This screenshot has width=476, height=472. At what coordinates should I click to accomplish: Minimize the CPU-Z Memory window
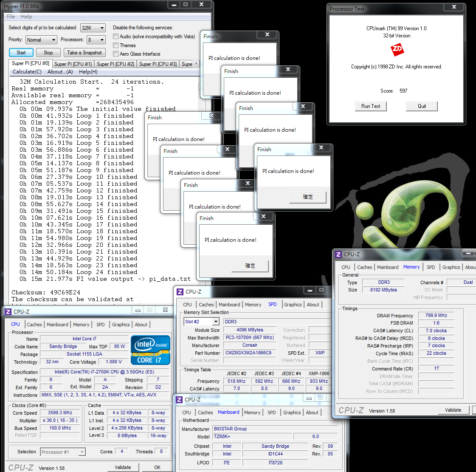pyautogui.click(x=468, y=253)
